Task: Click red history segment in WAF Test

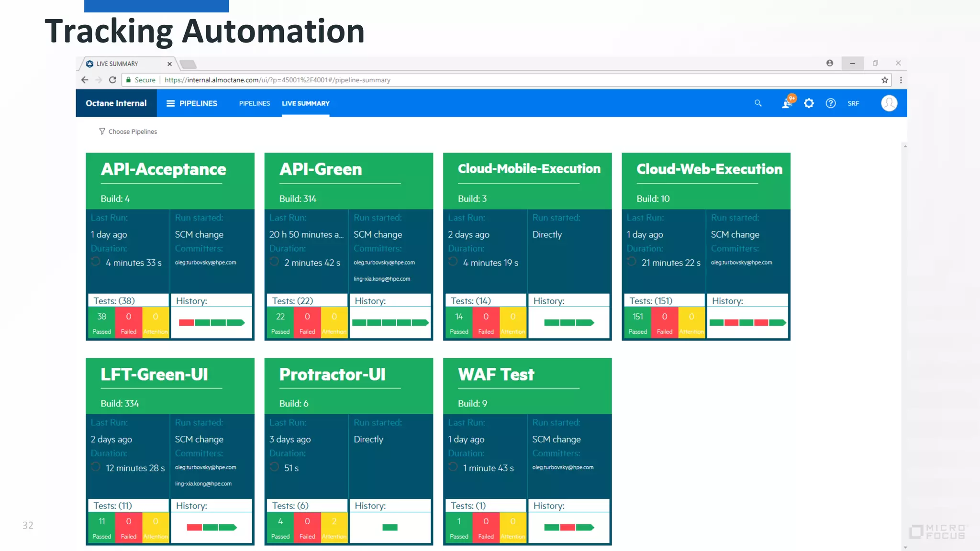Action: coord(567,528)
